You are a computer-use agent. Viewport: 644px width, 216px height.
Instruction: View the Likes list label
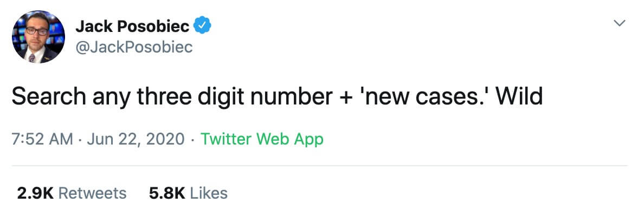click(208, 193)
